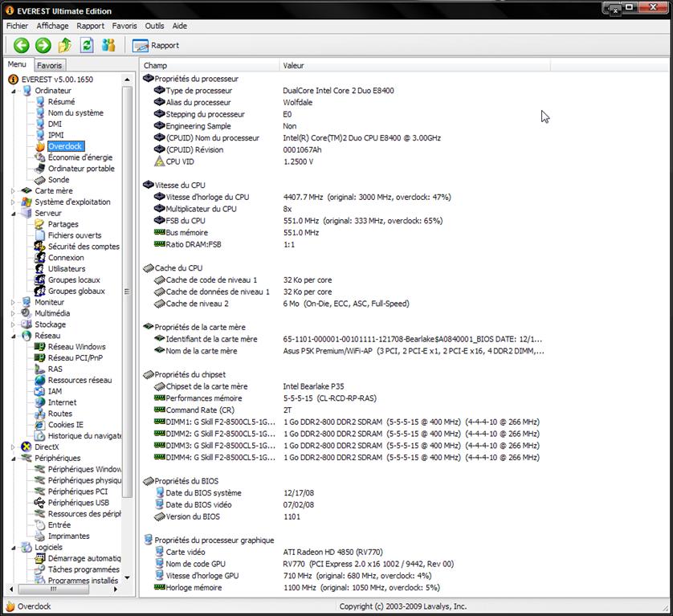The width and height of the screenshot is (673, 616).
Task: Switch to the Favoris tab in sidebar
Action: coord(49,65)
